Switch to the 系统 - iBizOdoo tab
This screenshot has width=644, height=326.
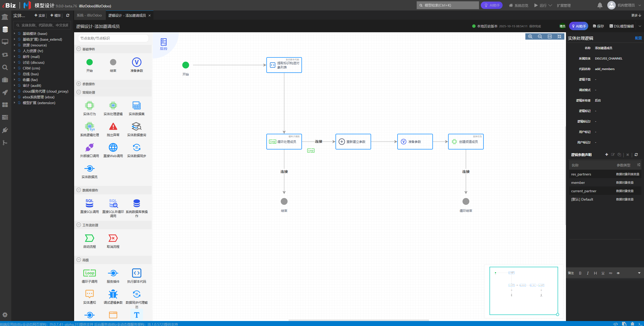pyautogui.click(x=89, y=15)
